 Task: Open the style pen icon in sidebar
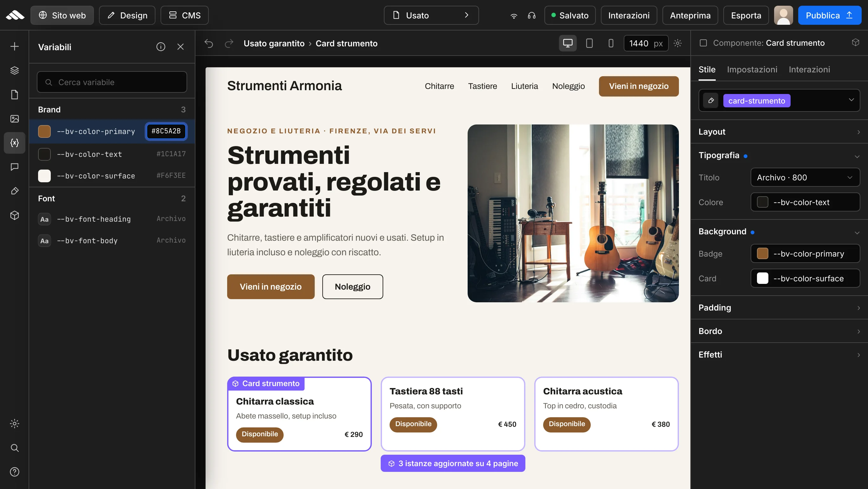(15, 191)
